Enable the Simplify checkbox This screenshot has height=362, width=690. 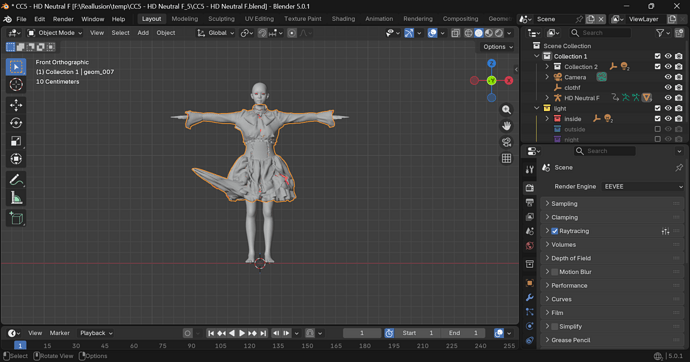554,327
